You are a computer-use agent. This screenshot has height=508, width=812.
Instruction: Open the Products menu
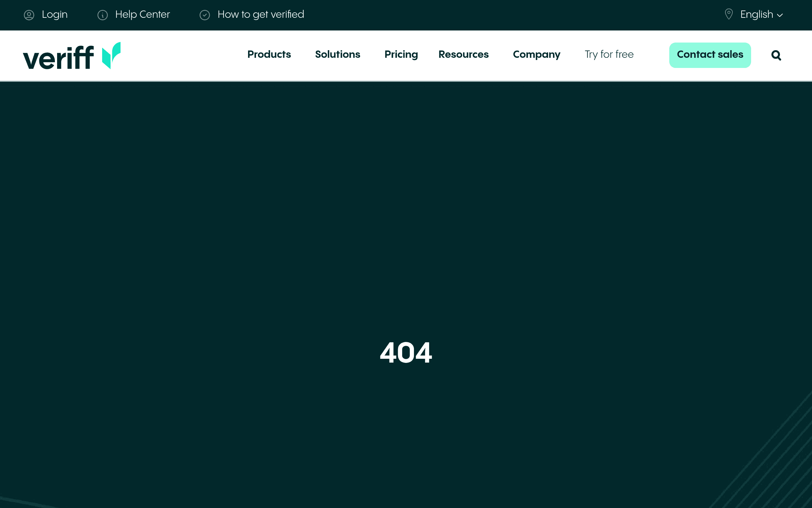click(269, 54)
